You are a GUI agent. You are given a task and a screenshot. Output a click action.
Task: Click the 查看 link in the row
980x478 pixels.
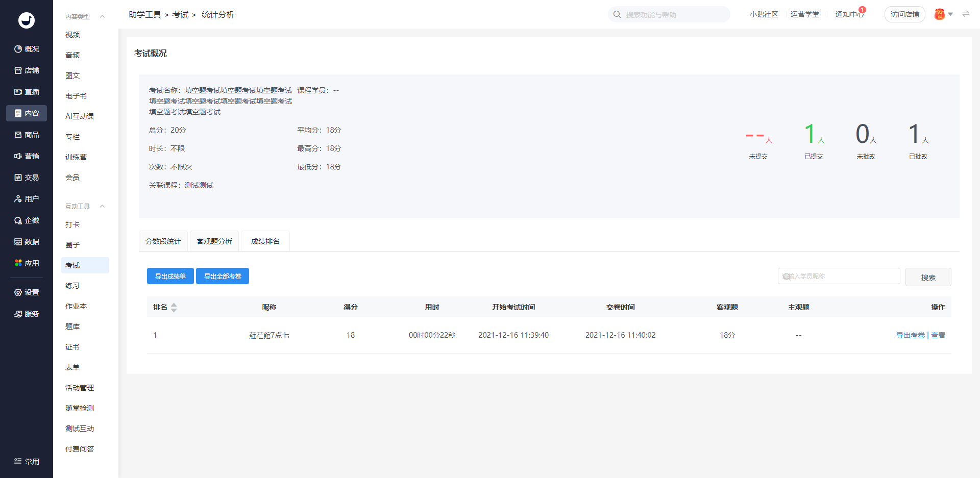click(x=938, y=335)
